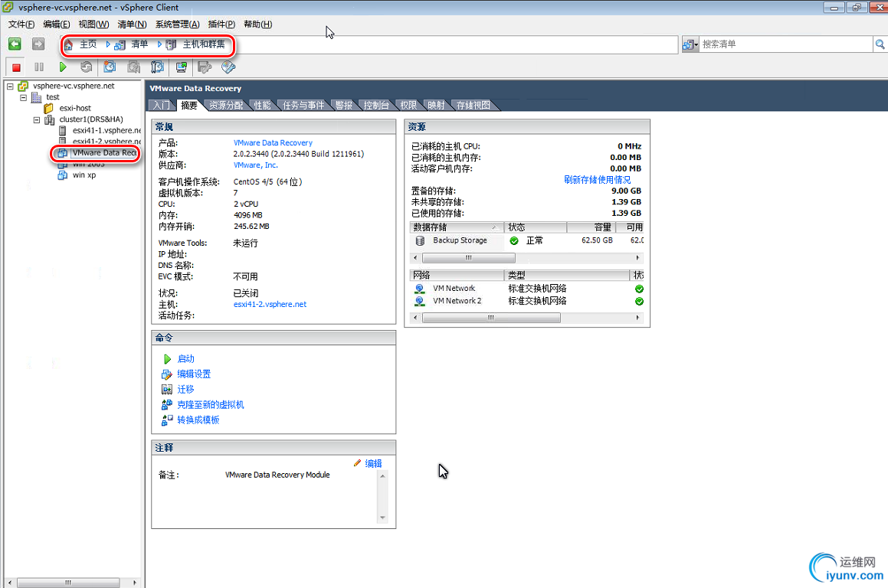888x588 pixels.
Task: Open host link esxi41-2.vsphere.net
Action: click(270, 304)
